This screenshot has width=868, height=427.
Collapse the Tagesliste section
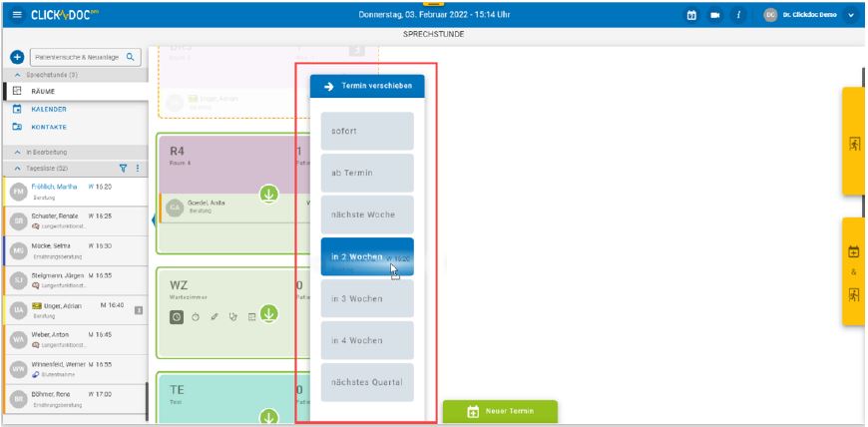[x=17, y=168]
